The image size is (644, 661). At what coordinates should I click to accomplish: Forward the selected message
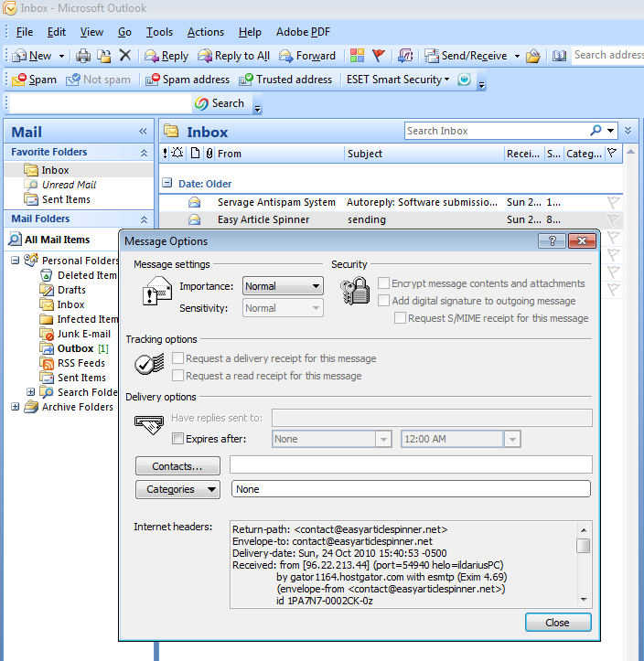[x=307, y=56]
